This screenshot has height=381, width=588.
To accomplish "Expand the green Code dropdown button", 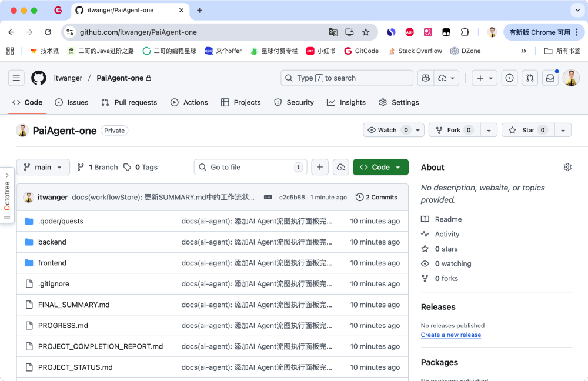I will click(380, 168).
